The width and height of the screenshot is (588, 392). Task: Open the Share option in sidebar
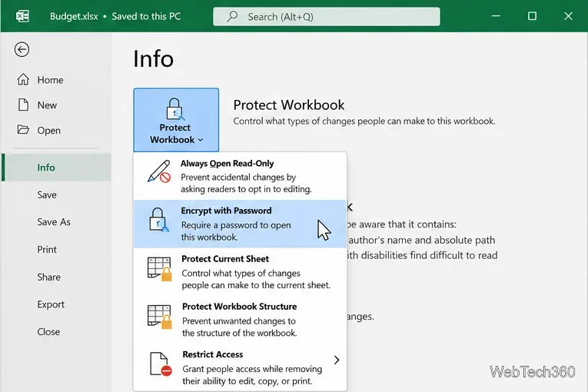(48, 277)
